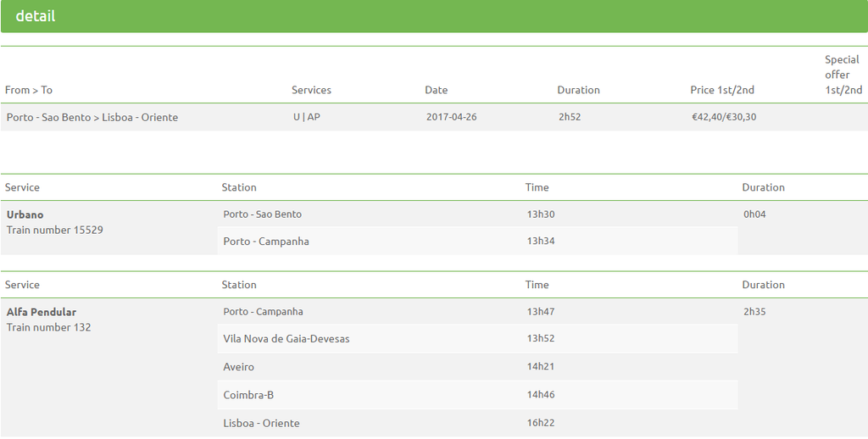Click Urbano duration '0h04'
The height and width of the screenshot is (439, 868).
click(x=754, y=214)
